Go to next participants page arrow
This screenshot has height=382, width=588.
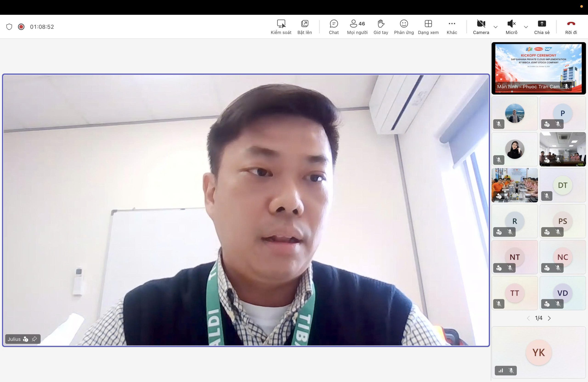[549, 318]
